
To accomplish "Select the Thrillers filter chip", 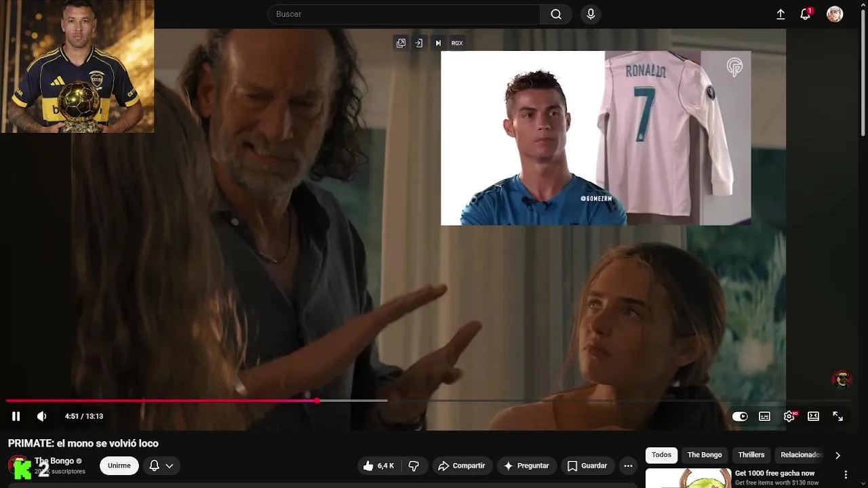I will pos(751,455).
